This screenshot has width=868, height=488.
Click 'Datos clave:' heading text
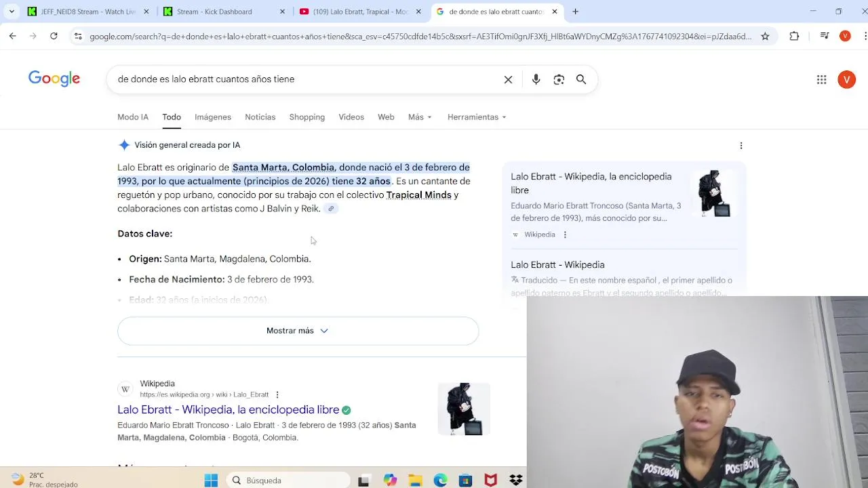pos(144,234)
